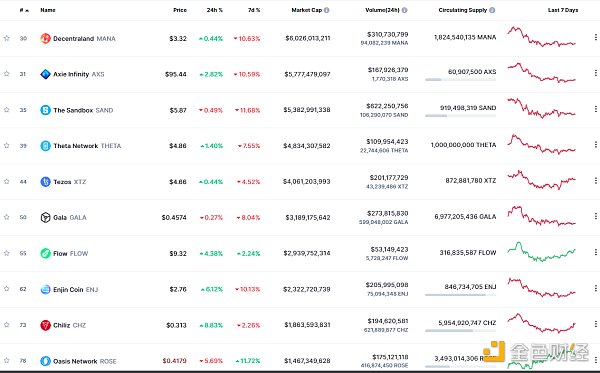This screenshot has height=373, width=600.
Task: Open the Enjin Coin ENJ name link
Action: [76, 290]
